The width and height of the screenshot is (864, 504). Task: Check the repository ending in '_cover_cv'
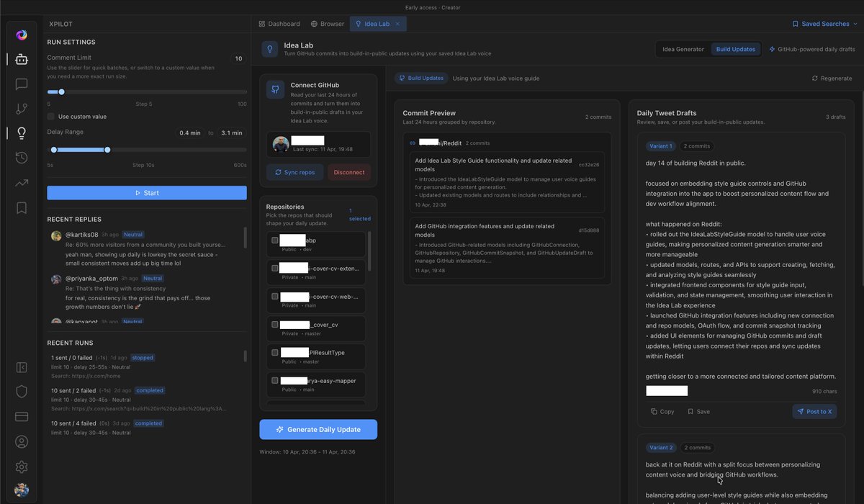(x=275, y=325)
